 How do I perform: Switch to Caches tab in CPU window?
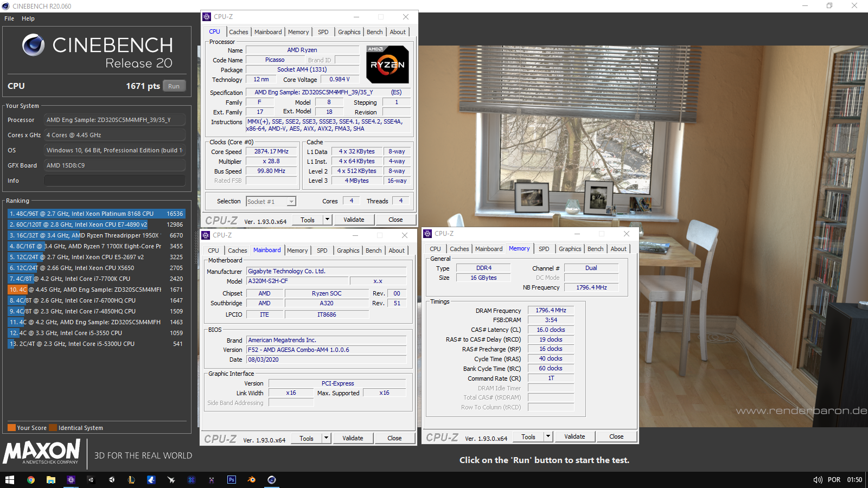pyautogui.click(x=238, y=32)
